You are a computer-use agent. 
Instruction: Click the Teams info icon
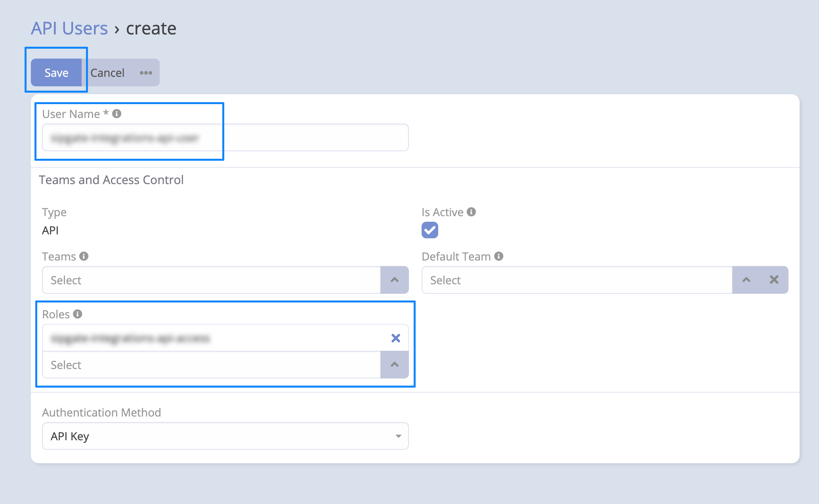point(84,256)
